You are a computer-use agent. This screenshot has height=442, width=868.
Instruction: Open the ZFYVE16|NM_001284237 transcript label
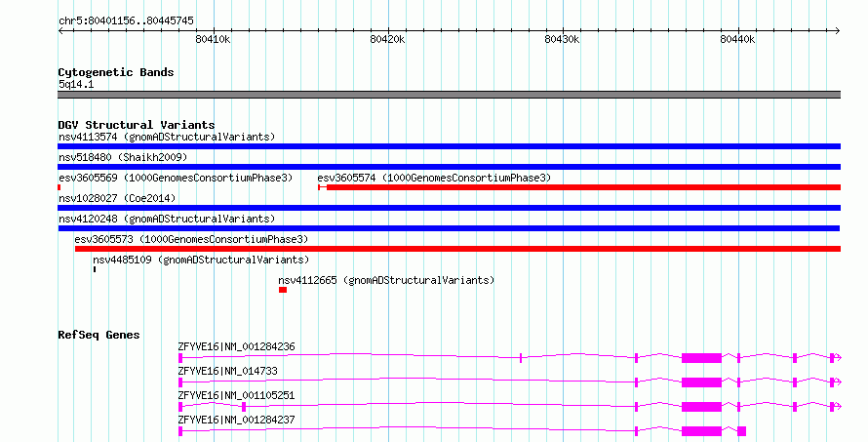tap(236, 420)
